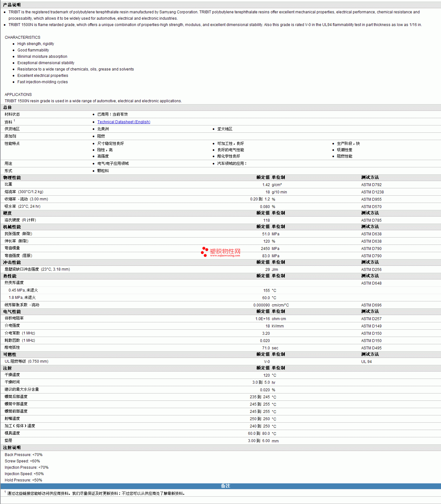Screen dimensions: 441x504
Task: Click the 北美洲 supply region entry
Action: tap(103, 129)
